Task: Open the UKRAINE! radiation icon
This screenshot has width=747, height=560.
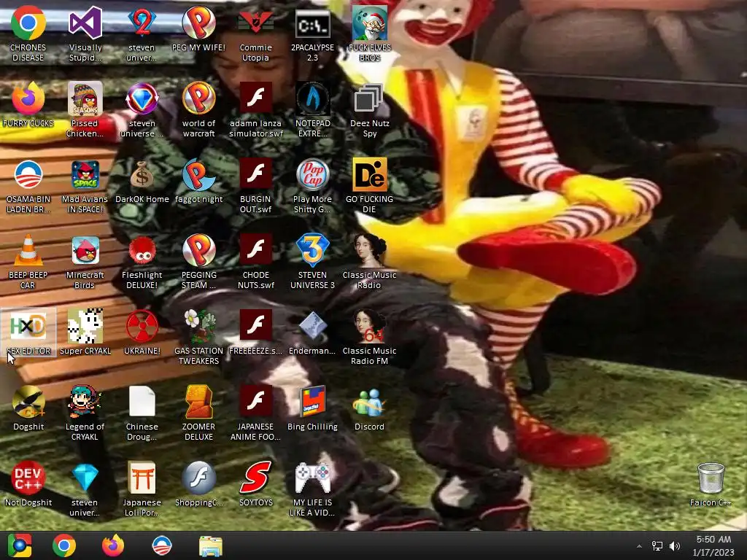Action: (142, 326)
